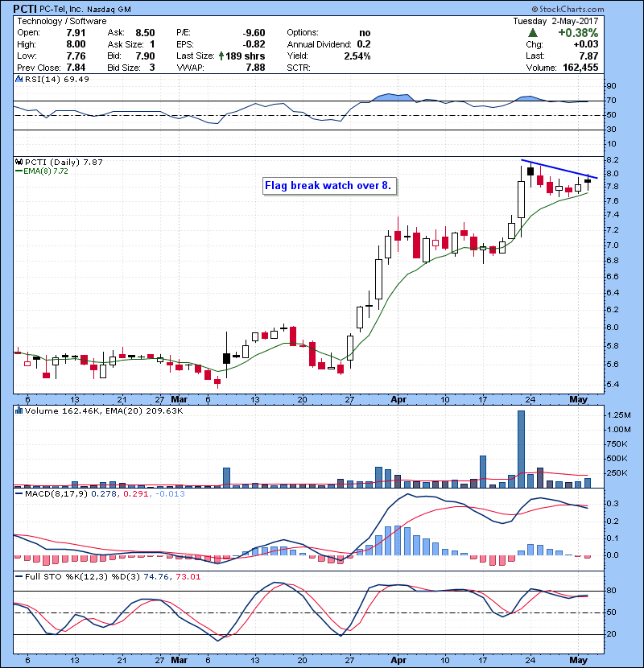
Task: Click the RSI indicator icon
Action: (19, 79)
